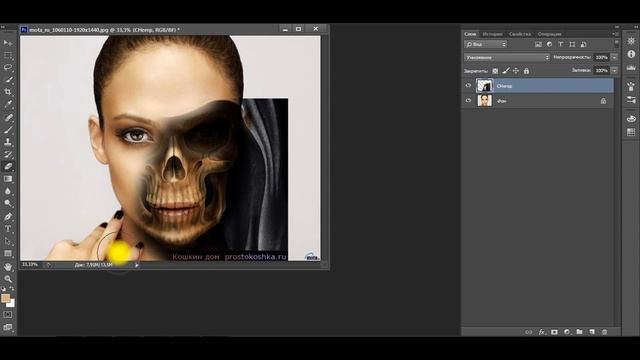640x360 pixels.
Task: Hide the top skull layer
Action: pos(468,86)
